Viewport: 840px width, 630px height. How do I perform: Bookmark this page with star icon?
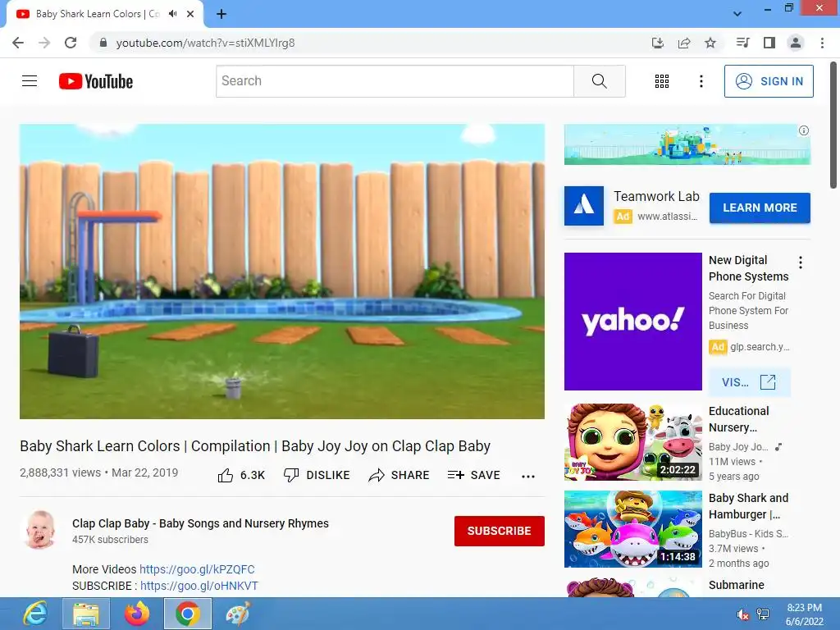(710, 43)
